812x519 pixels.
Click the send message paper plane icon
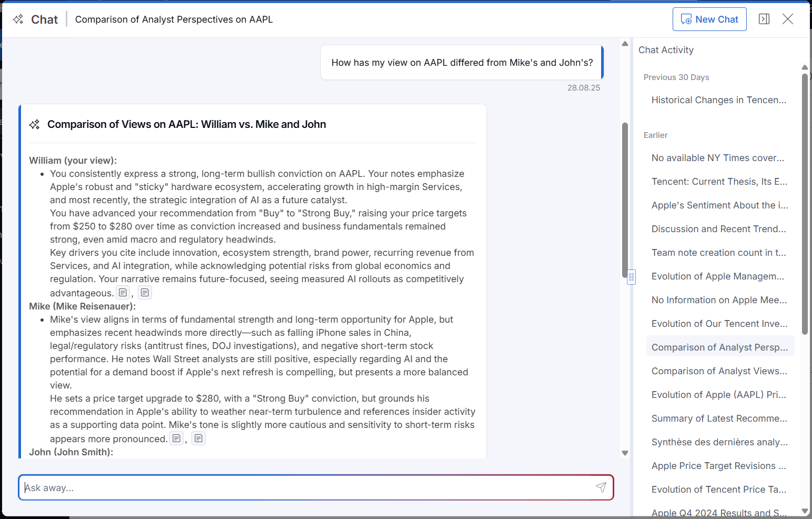pyautogui.click(x=601, y=487)
